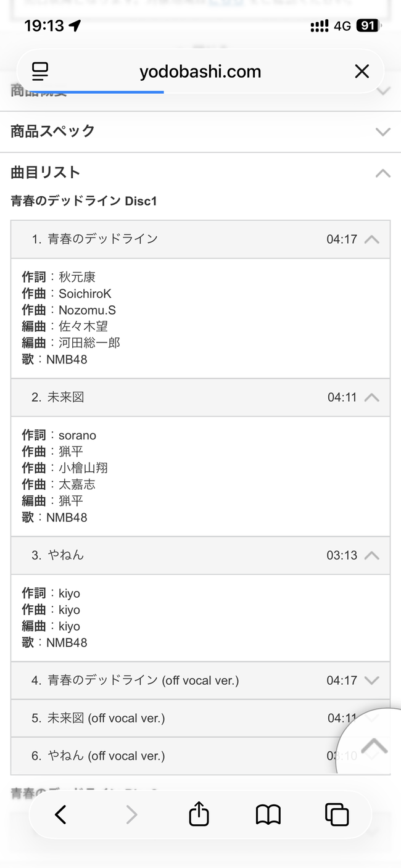Collapse track 3 やねん details
Screen dimensions: 401x868
tap(371, 555)
